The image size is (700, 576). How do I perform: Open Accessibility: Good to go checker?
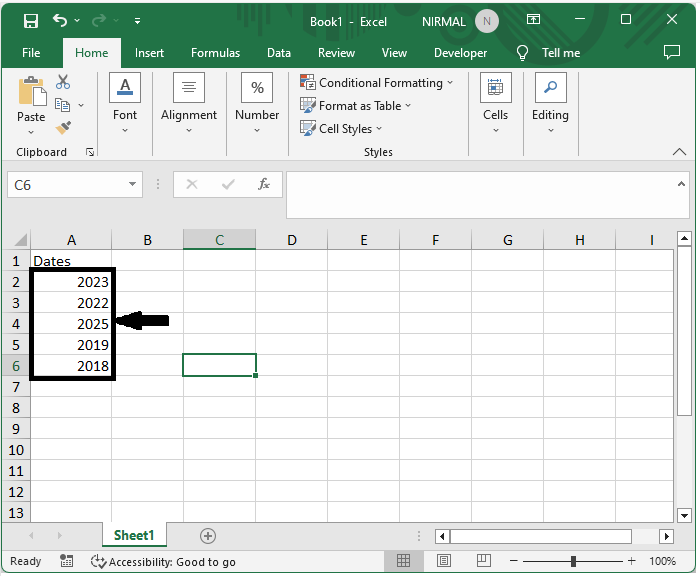[163, 561]
